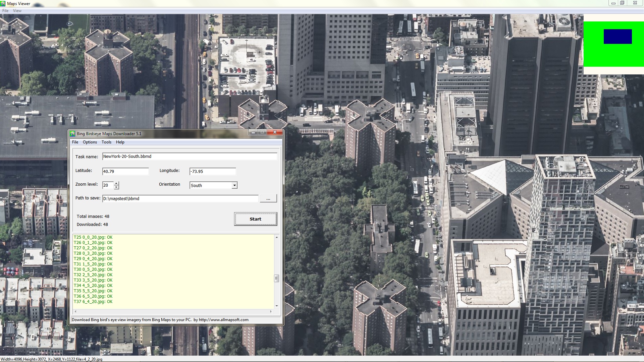Click the Total images: 48 label
Image resolution: width=644 pixels, height=362 pixels.
coord(93,217)
